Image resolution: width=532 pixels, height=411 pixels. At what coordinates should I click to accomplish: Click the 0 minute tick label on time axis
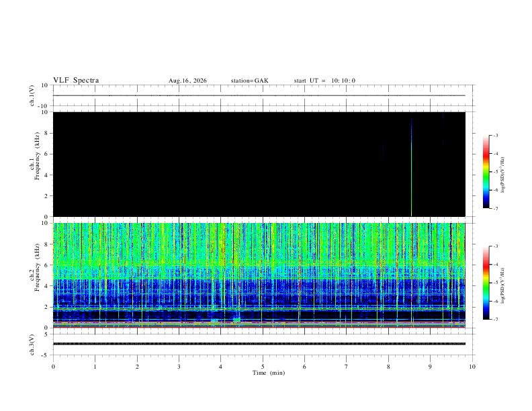tap(53, 367)
